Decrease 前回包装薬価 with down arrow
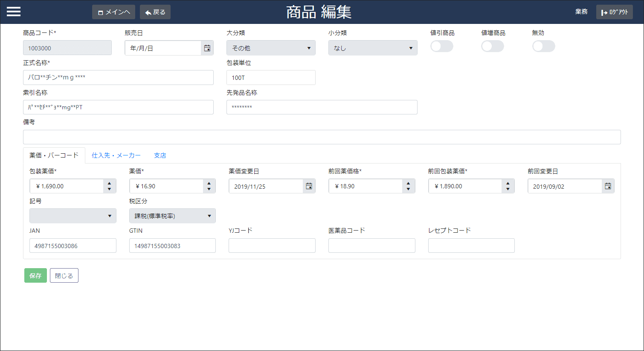This screenshot has width=644, height=351. coord(508,189)
